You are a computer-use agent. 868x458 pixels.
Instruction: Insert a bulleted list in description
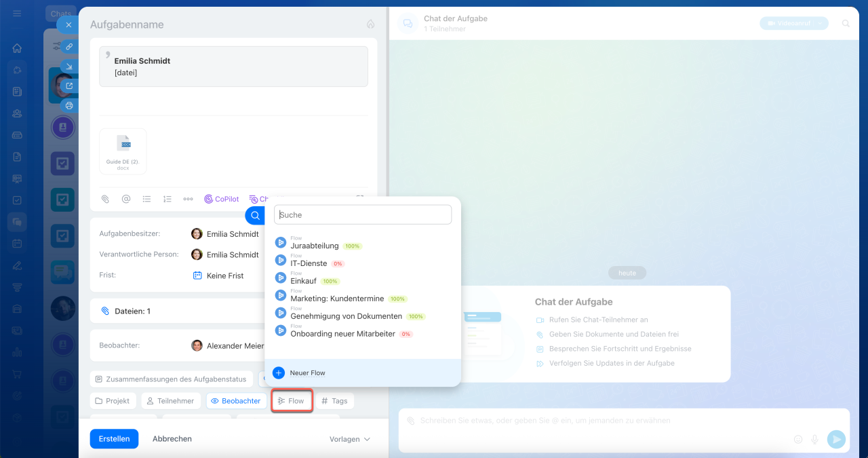click(x=146, y=199)
